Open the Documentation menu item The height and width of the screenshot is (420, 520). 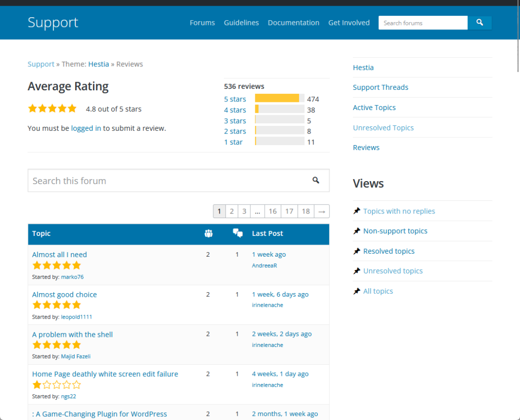(294, 23)
